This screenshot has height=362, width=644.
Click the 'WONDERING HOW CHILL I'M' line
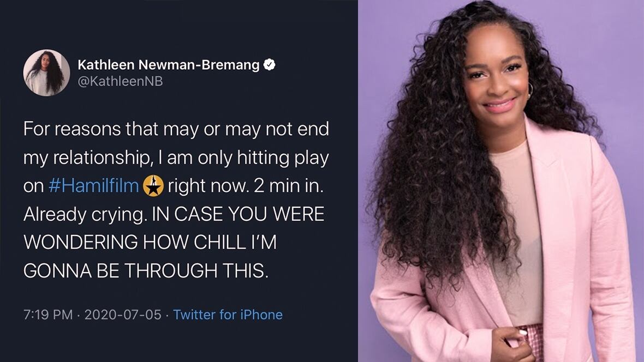150,242
